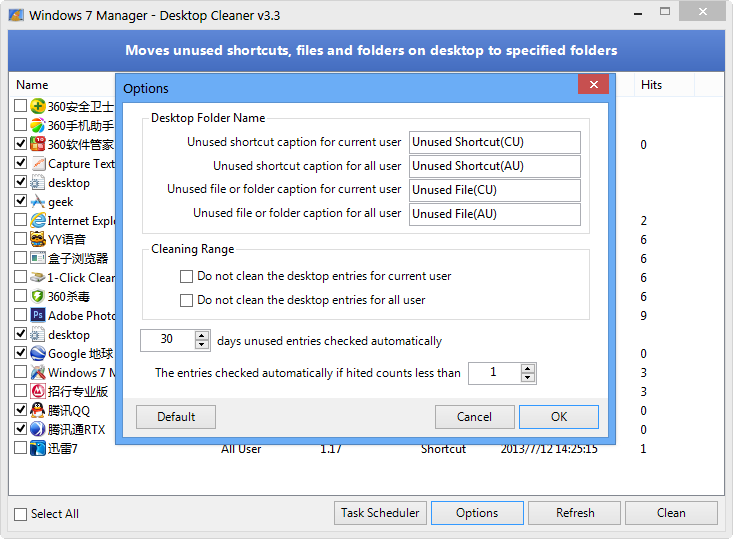Click the 360安全卫士 shortcut icon
733x539 pixels.
(x=38, y=106)
